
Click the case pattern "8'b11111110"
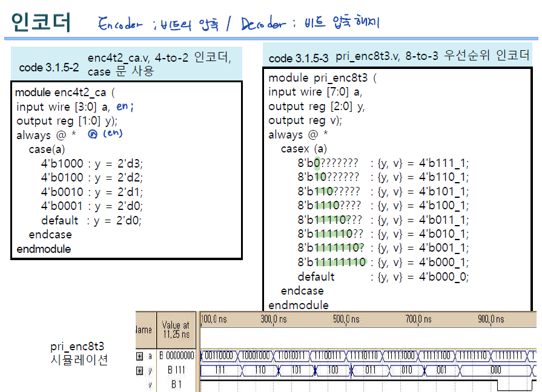pos(332,262)
